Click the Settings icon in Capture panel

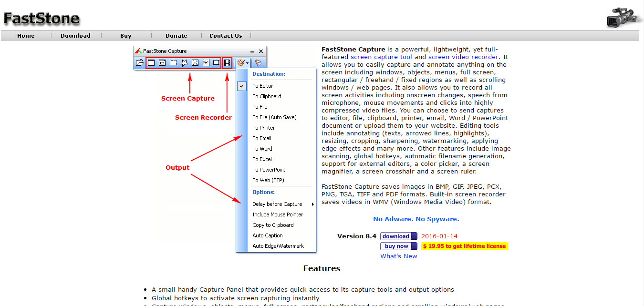coord(258,62)
